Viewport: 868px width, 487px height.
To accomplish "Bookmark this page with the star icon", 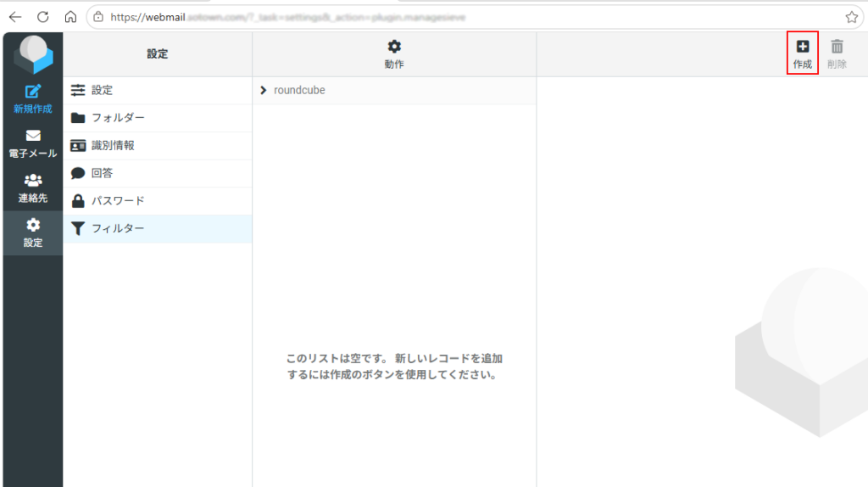I will tap(851, 17).
